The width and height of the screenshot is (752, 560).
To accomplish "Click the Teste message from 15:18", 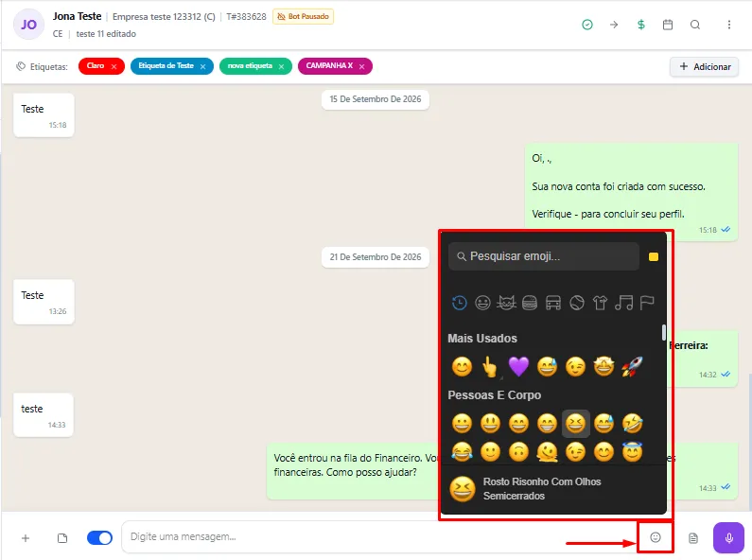I will [x=44, y=115].
